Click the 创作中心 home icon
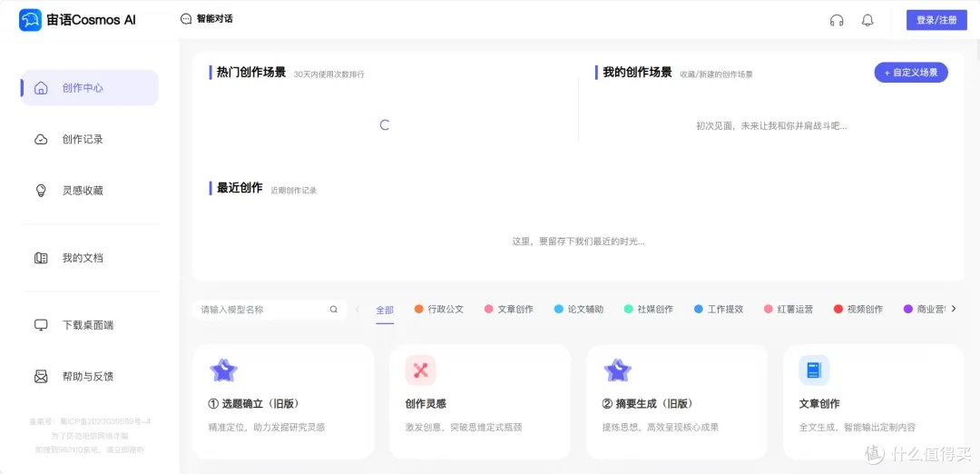This screenshot has height=474, width=980. coord(41,88)
